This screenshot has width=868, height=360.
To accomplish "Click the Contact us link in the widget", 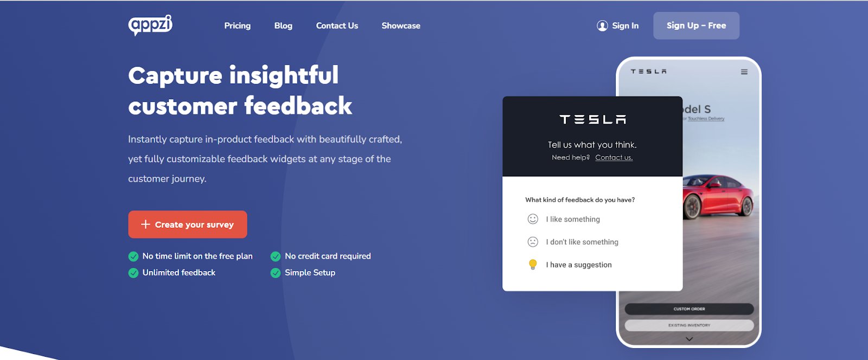I will (614, 158).
